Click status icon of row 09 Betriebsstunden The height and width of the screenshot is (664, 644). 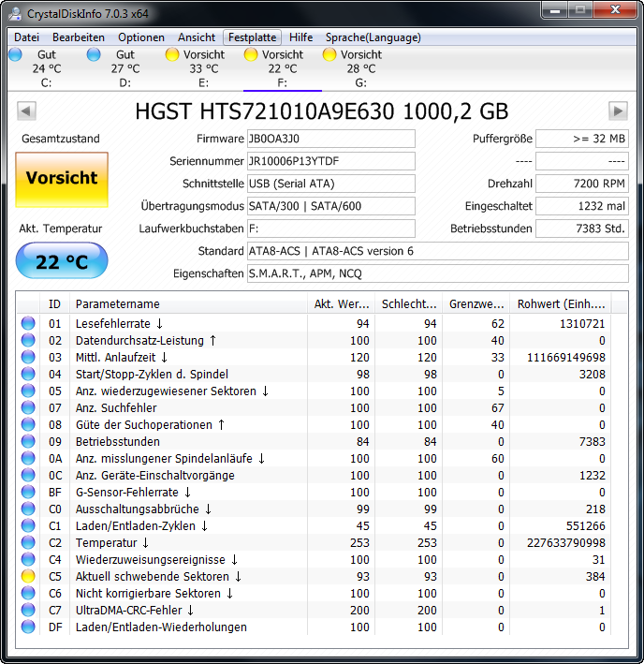click(28, 441)
